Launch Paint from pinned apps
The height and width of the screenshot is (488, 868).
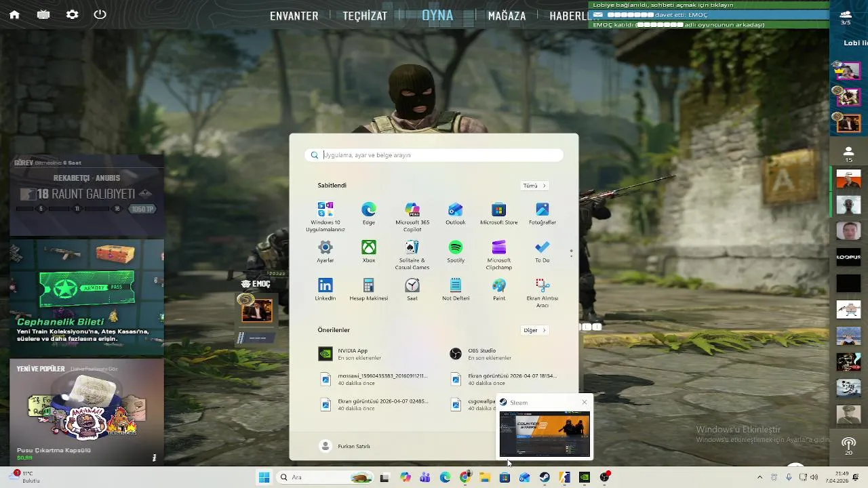point(499,289)
